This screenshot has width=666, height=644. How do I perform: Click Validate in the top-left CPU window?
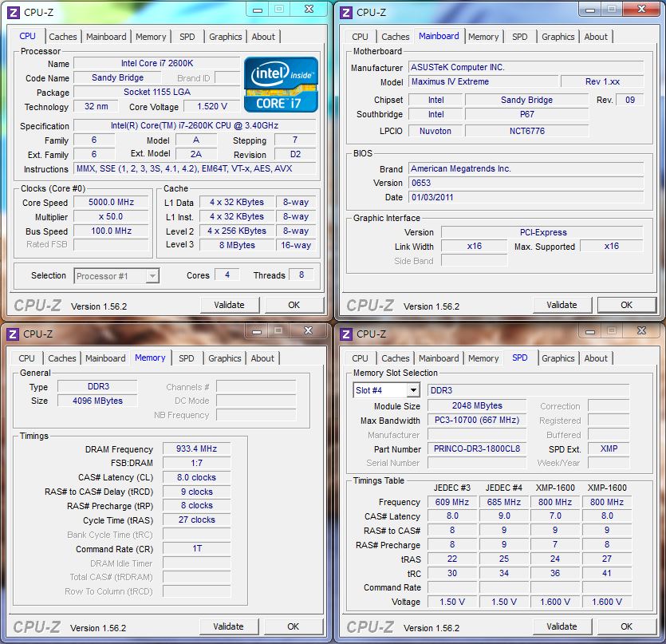tap(230, 305)
